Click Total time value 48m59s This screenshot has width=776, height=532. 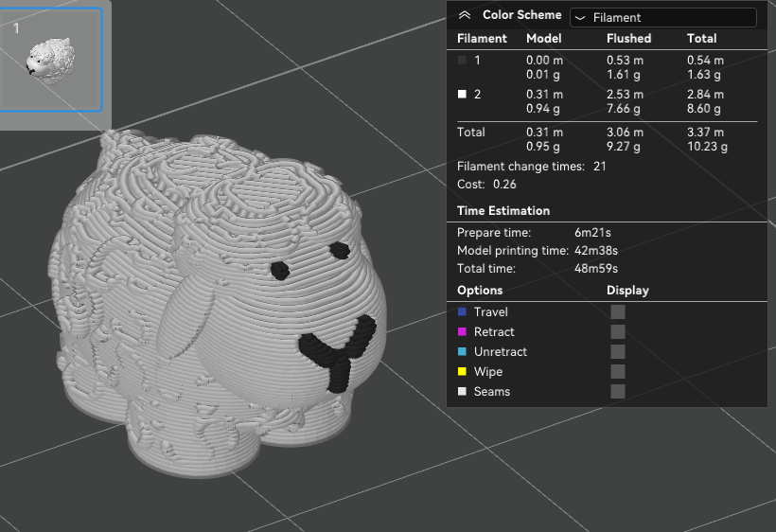click(x=596, y=268)
